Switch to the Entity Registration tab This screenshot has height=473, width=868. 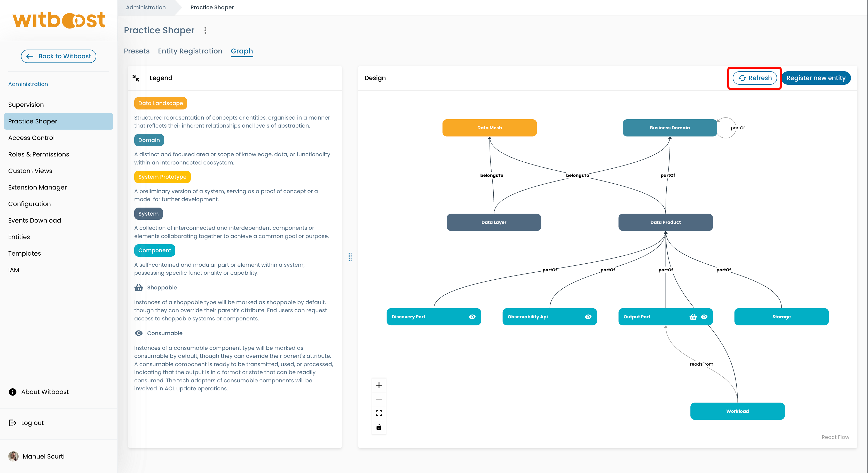190,51
